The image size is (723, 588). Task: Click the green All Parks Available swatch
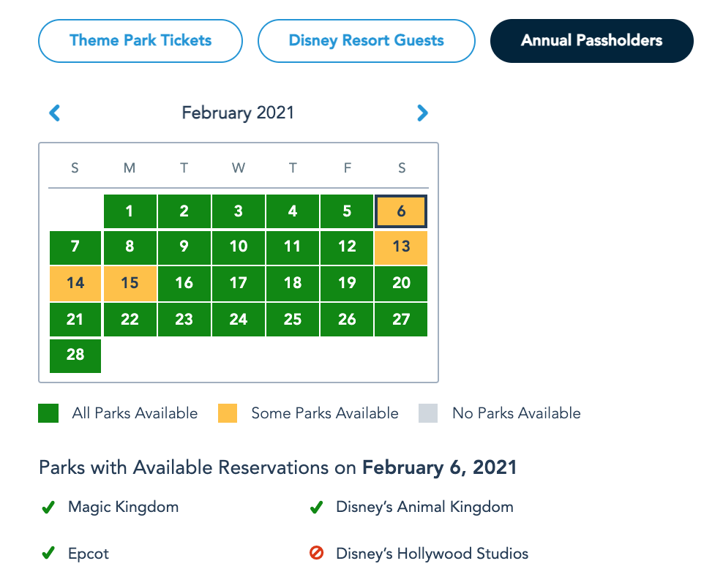point(48,413)
